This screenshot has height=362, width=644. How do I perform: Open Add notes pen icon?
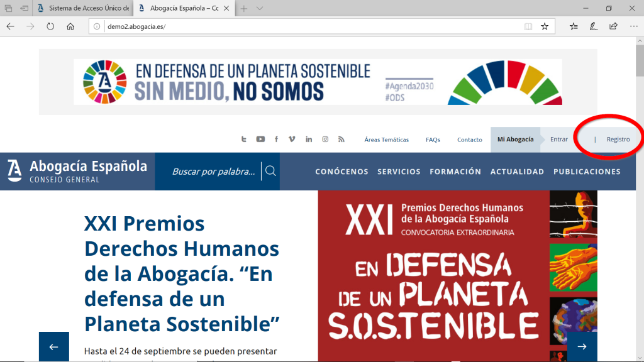click(x=594, y=26)
